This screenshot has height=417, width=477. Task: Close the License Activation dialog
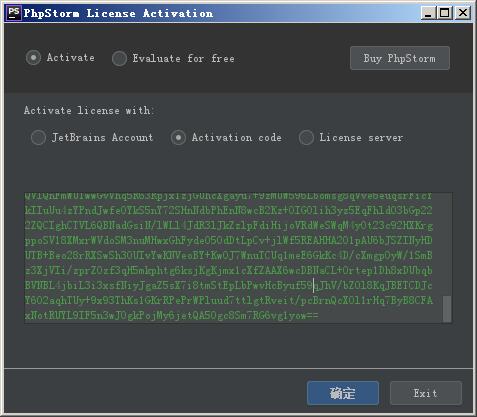pyautogui.click(x=462, y=13)
